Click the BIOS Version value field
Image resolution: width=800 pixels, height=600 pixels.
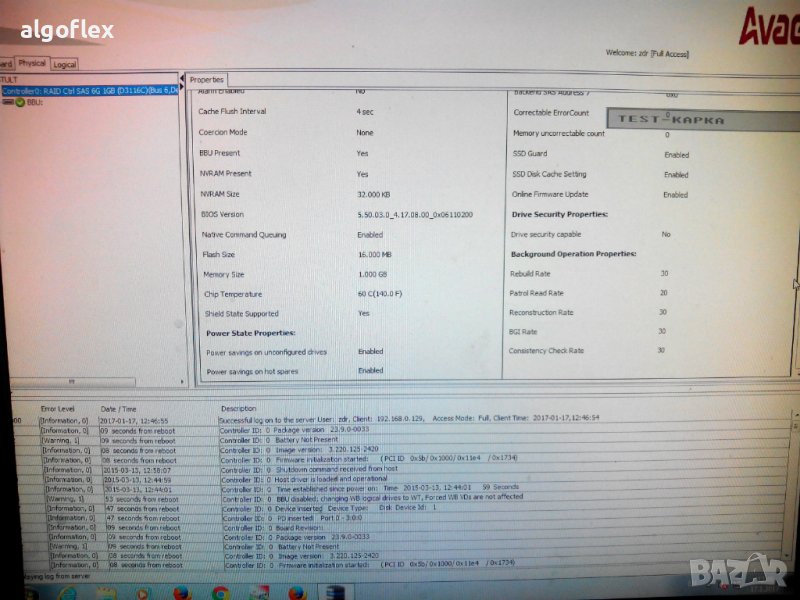click(x=415, y=215)
